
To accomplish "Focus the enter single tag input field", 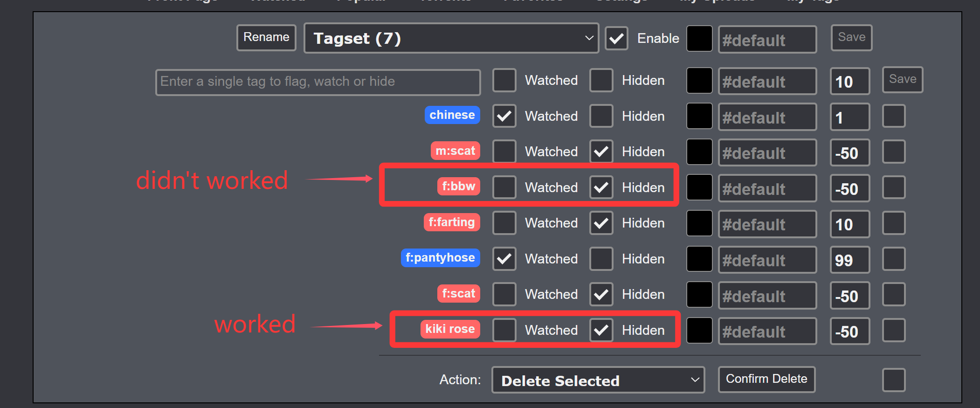I will (x=318, y=82).
